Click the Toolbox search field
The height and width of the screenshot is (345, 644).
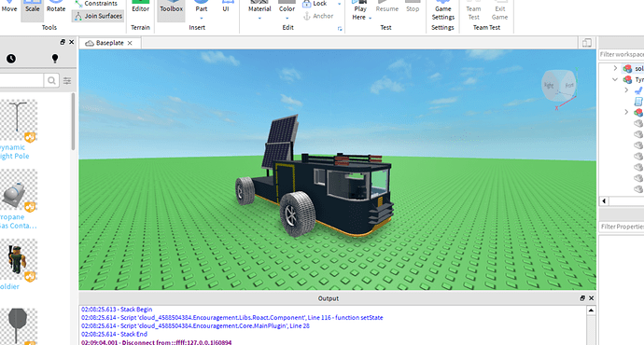[21, 80]
